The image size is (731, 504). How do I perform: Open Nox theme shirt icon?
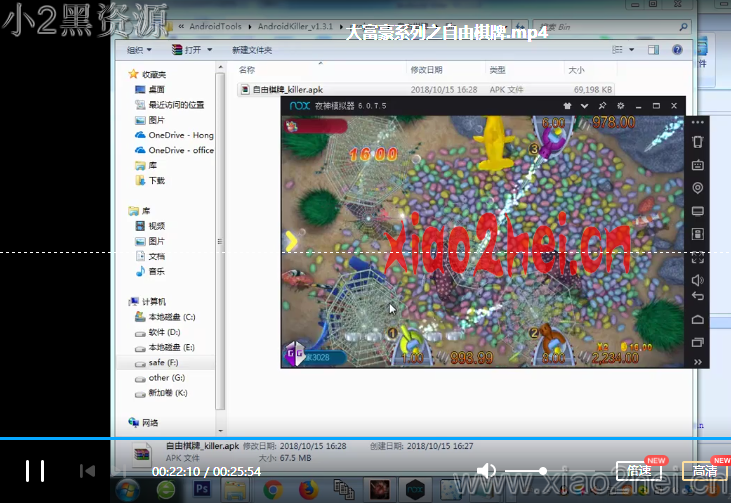point(567,106)
